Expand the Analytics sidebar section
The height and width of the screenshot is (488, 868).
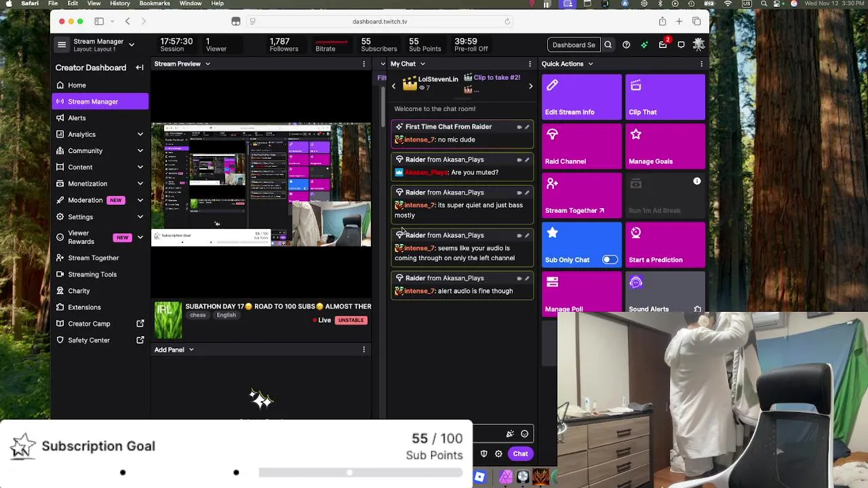pyautogui.click(x=140, y=134)
